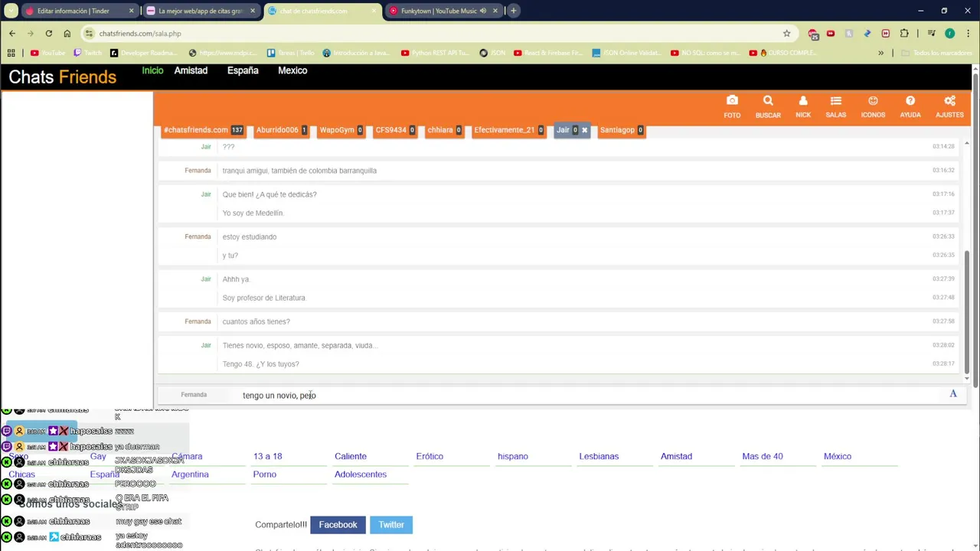Open the Caliente room link
The height and width of the screenshot is (551, 980).
pyautogui.click(x=351, y=456)
